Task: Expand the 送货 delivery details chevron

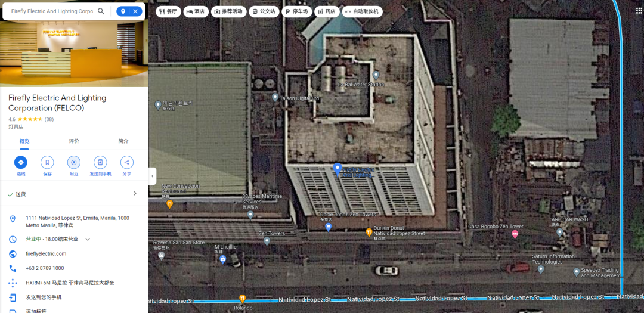Action: (135, 194)
